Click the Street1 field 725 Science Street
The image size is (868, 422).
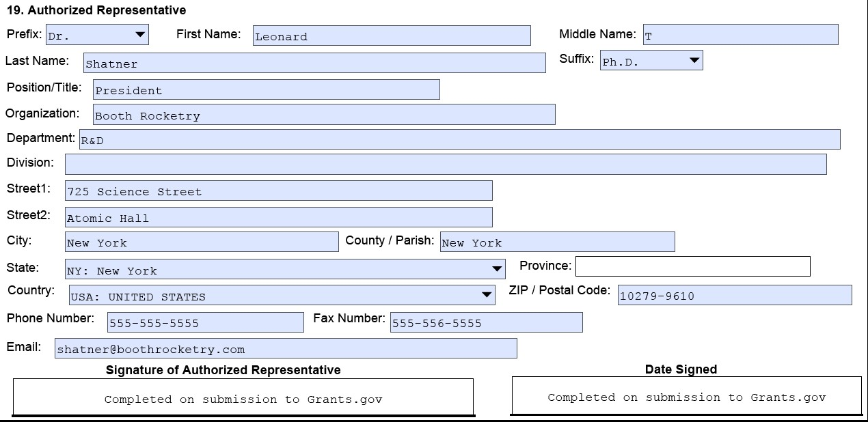[279, 191]
